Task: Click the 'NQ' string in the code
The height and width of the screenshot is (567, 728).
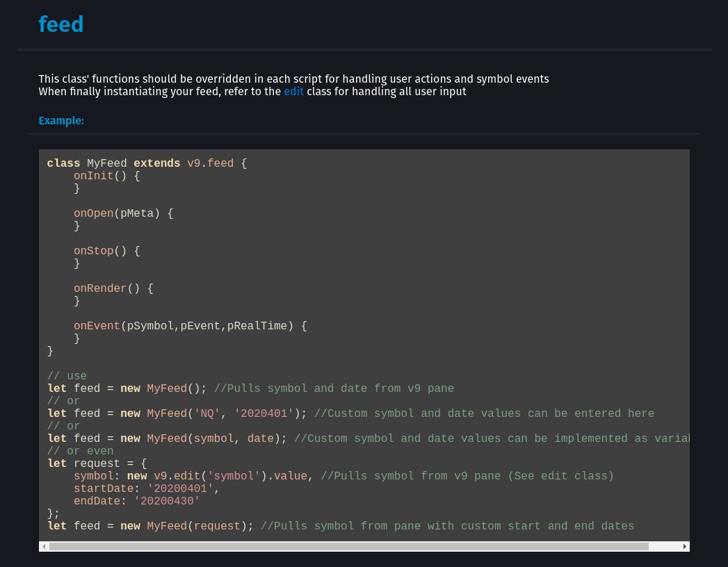Action: [207, 413]
